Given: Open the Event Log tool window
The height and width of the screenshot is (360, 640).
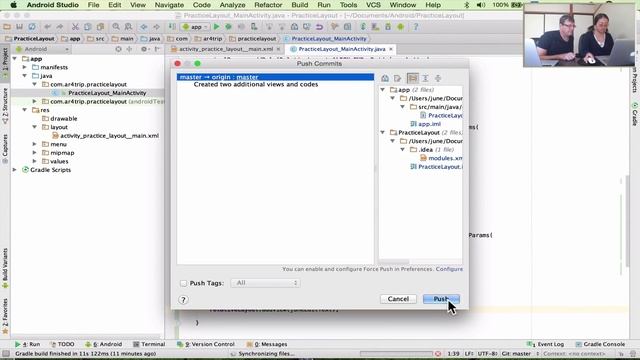Looking at the screenshot, I should tap(545, 344).
